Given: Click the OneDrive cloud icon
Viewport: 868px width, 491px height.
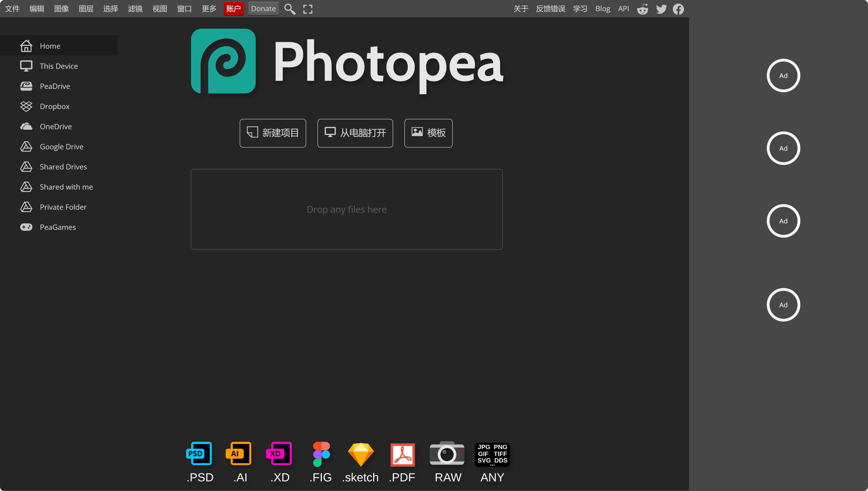Looking at the screenshot, I should (x=26, y=126).
